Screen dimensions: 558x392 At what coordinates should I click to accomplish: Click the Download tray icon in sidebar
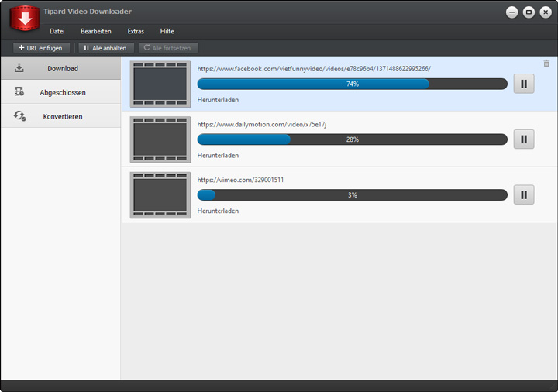(x=19, y=68)
